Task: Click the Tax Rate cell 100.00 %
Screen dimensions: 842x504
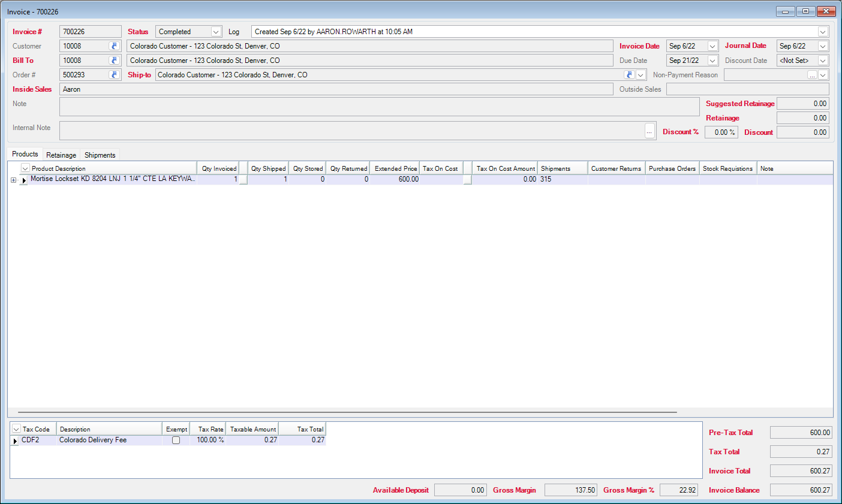Action: pyautogui.click(x=208, y=440)
